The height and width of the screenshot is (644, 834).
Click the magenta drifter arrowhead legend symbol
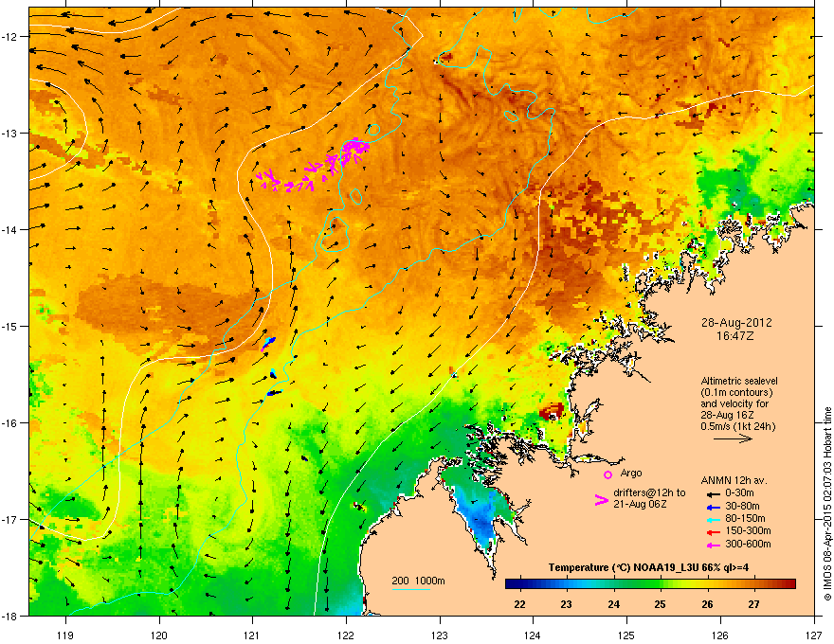601,500
